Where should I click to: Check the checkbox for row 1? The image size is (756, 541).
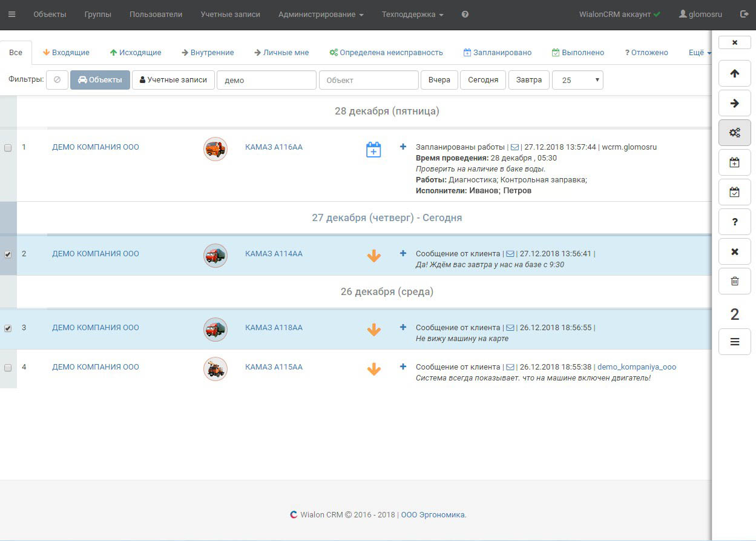click(8, 148)
